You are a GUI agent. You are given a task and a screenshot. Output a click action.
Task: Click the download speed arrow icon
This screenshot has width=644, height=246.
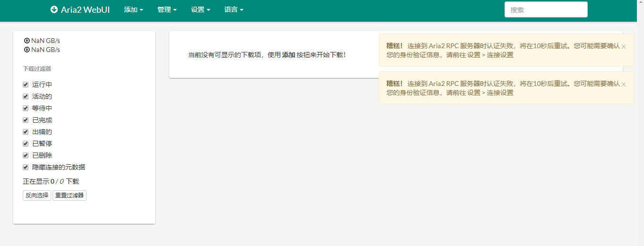27,50
